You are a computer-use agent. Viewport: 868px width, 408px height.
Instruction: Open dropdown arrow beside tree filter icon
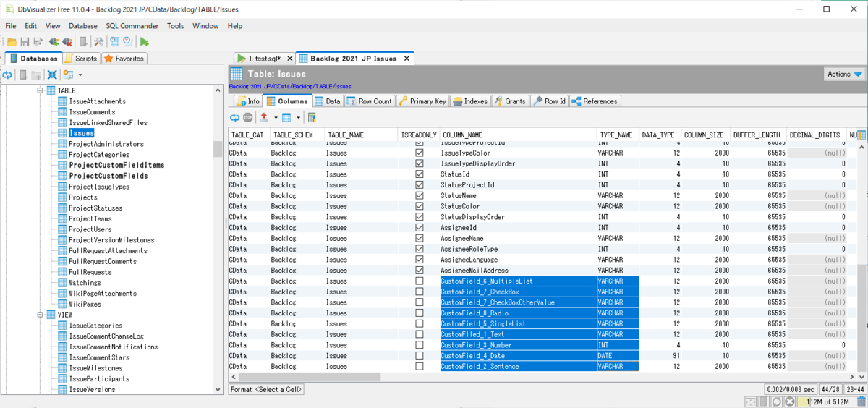[x=80, y=75]
